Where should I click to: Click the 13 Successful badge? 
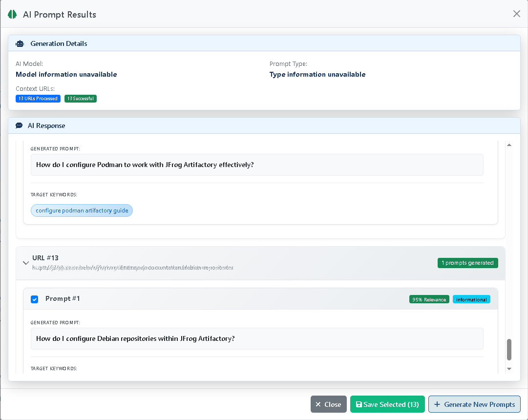tap(80, 98)
